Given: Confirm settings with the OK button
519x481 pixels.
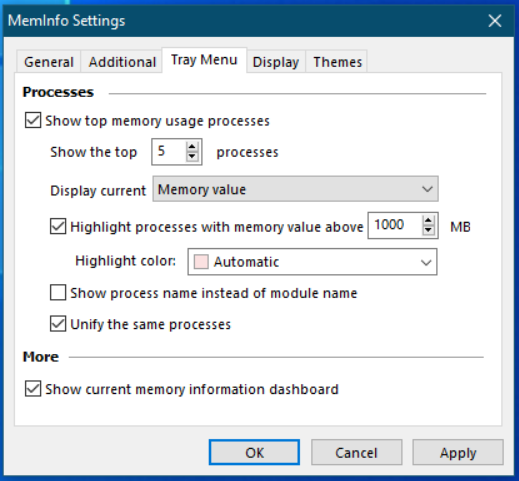Looking at the screenshot, I should (254, 452).
